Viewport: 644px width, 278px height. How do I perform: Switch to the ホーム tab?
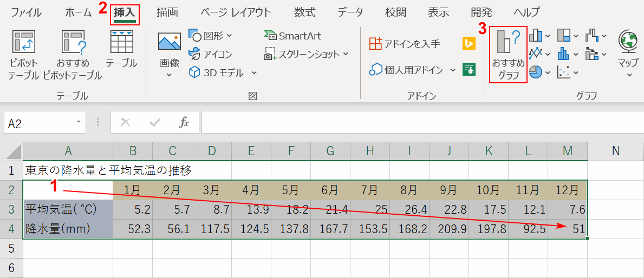pos(78,12)
